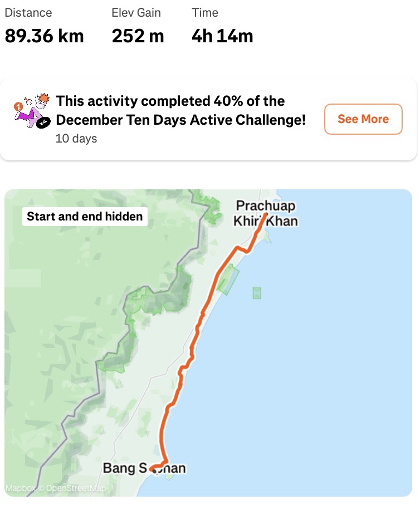Select the Prachuap Khiri Khan map label
This screenshot has height=505, width=420.
click(x=265, y=214)
